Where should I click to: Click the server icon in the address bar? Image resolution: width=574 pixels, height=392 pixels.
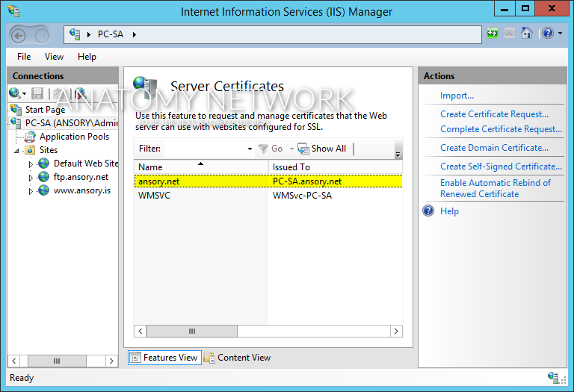pos(75,34)
